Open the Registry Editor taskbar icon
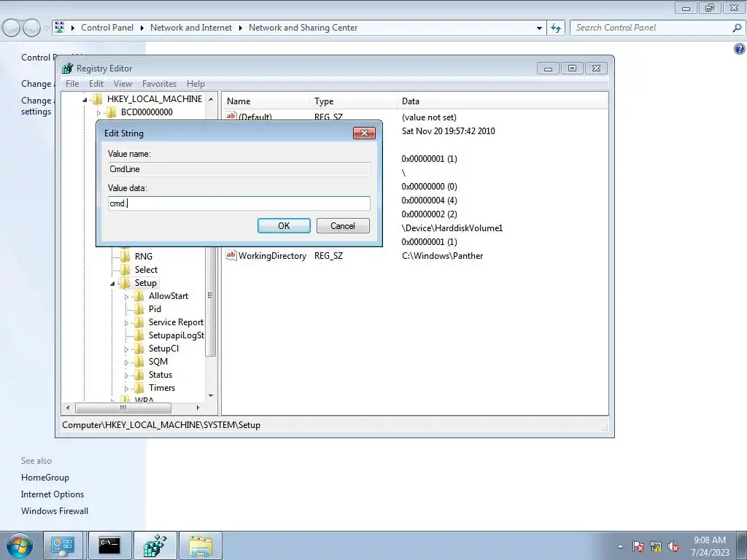The height and width of the screenshot is (560, 747). (155, 545)
